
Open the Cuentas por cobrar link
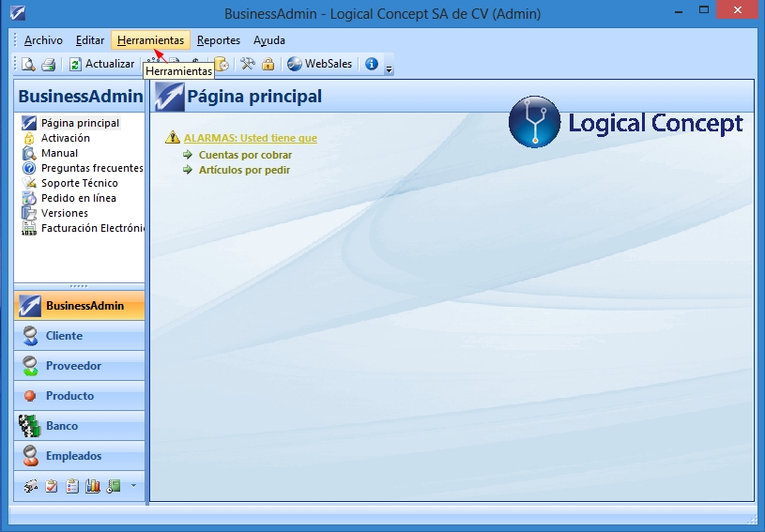(245, 155)
